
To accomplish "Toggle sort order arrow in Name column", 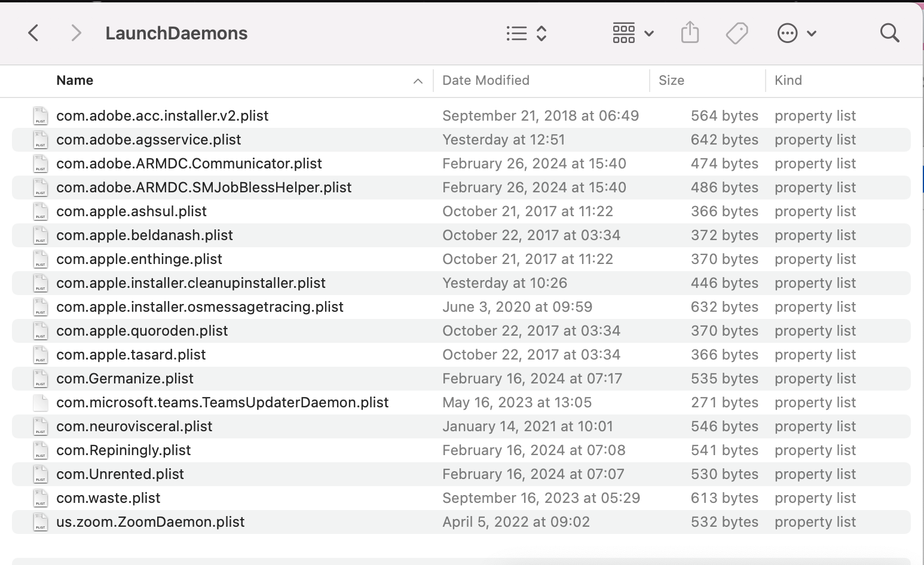I will tap(418, 81).
